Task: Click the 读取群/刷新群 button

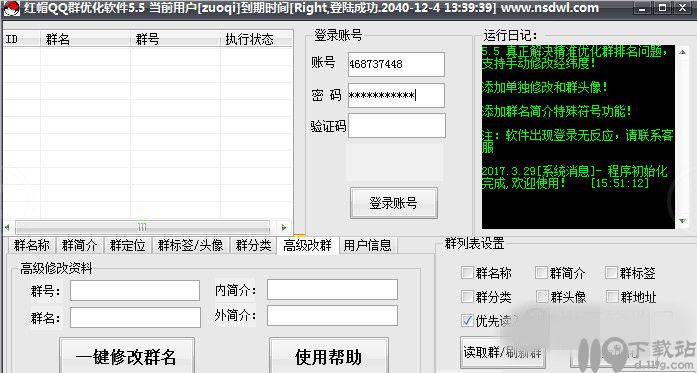Action: pos(503,352)
